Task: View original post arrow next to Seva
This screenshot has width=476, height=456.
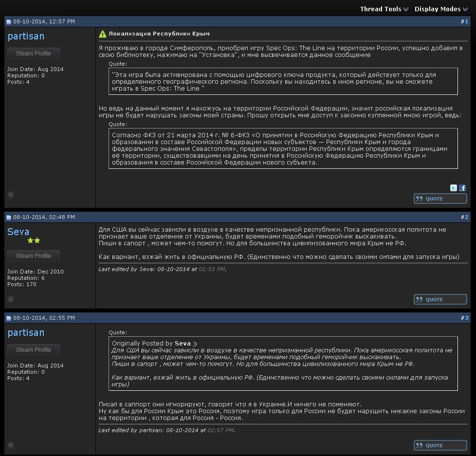Action: coord(195,344)
